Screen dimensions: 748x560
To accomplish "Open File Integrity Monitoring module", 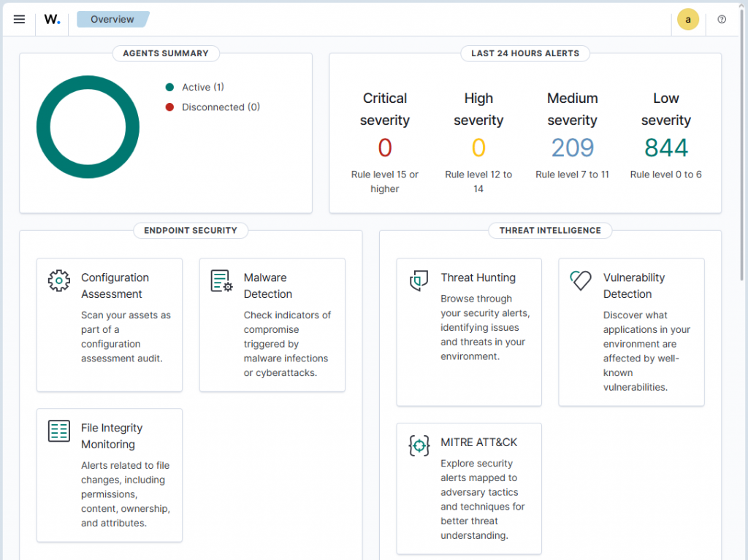I will (x=110, y=475).
